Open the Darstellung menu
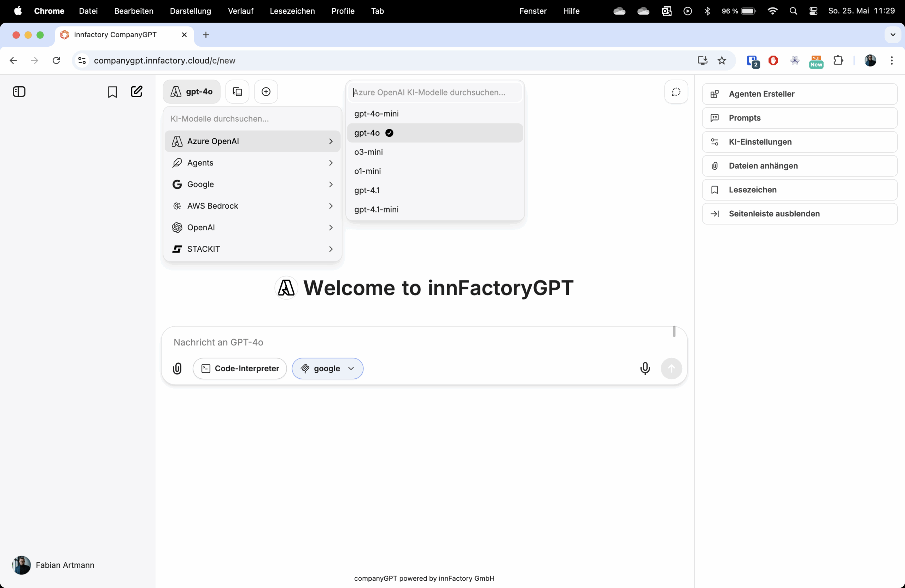This screenshot has width=905, height=588. click(x=191, y=11)
